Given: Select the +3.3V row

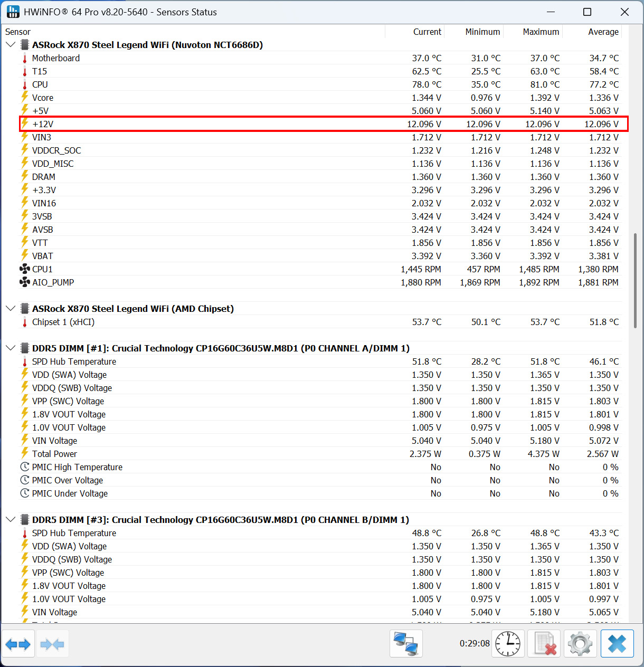Looking at the screenshot, I should point(320,190).
